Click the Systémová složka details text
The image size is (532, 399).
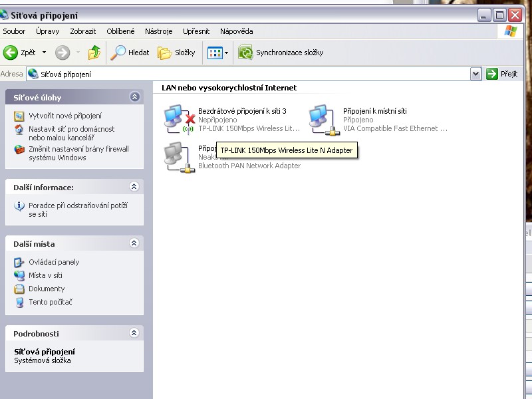[43, 360]
